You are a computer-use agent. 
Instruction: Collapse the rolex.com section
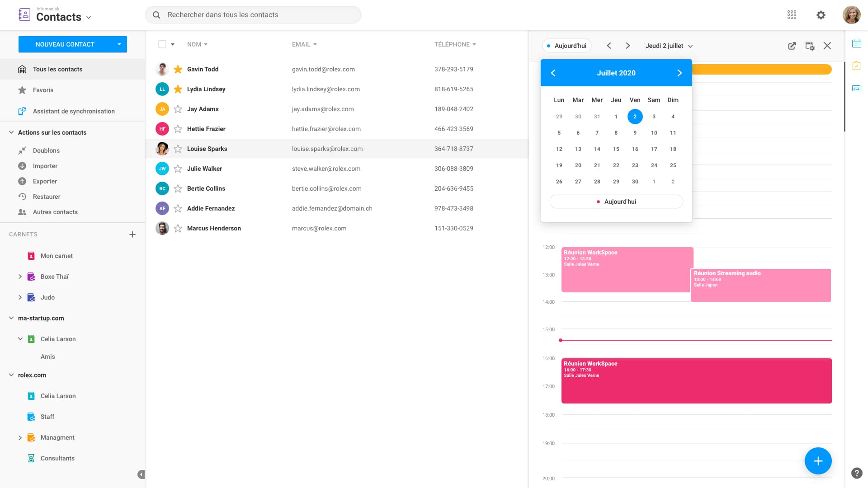point(11,375)
